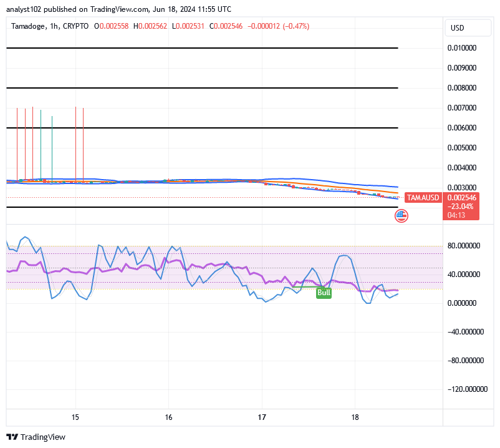Screen dimensions: 500x448
Task: Click the −120.000000 oscillator axis label
Action: click(468, 389)
